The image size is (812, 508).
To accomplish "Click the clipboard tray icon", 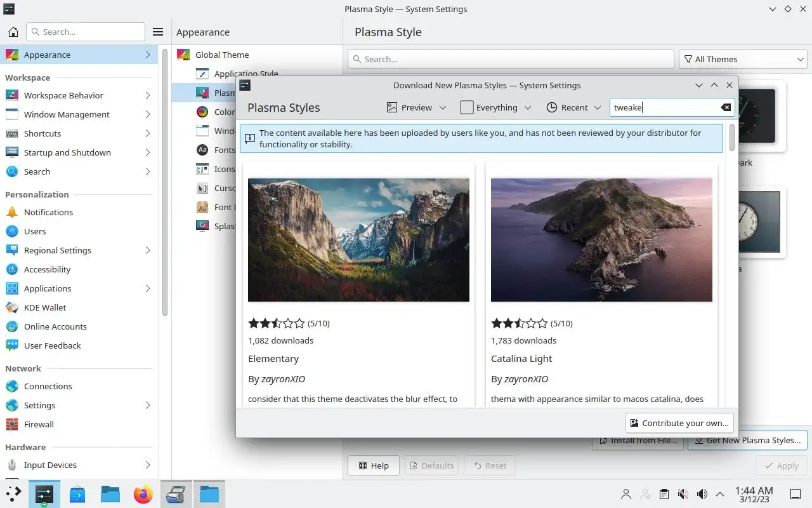I will point(664,494).
